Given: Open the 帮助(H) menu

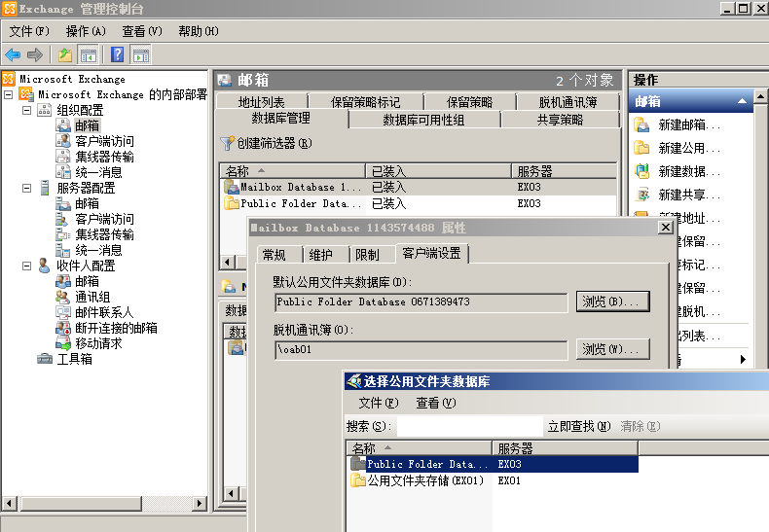Looking at the screenshot, I should [x=199, y=31].
